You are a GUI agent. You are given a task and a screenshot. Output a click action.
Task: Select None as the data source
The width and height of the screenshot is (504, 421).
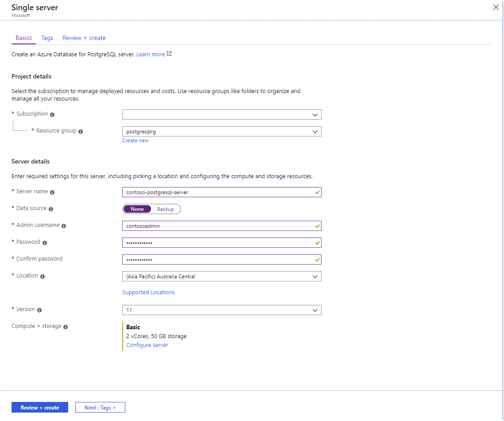(x=137, y=209)
